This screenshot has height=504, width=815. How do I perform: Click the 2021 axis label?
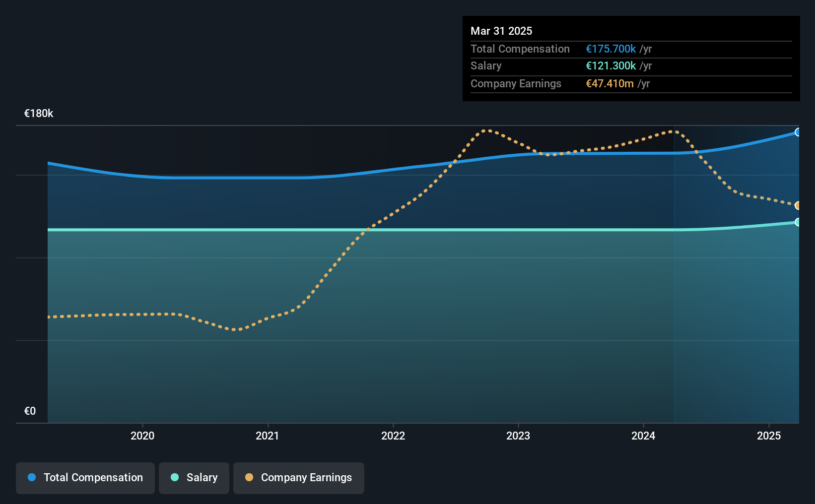[268, 436]
